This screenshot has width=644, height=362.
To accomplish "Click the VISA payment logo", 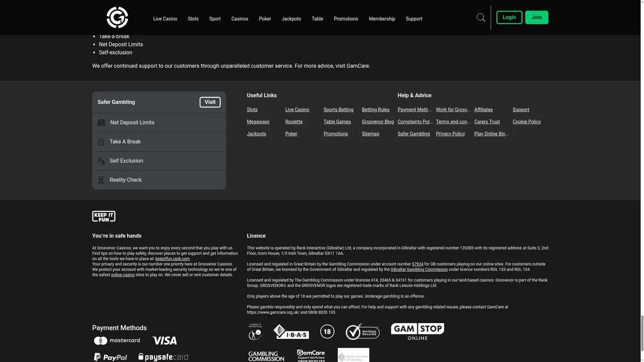I will click(x=164, y=341).
